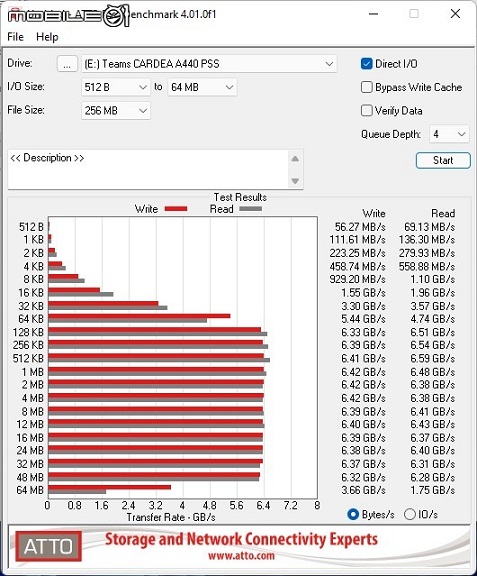Image resolution: width=477 pixels, height=576 pixels.
Task: Click the 1 KB read value 136.30 MB/s
Action: coord(427,240)
